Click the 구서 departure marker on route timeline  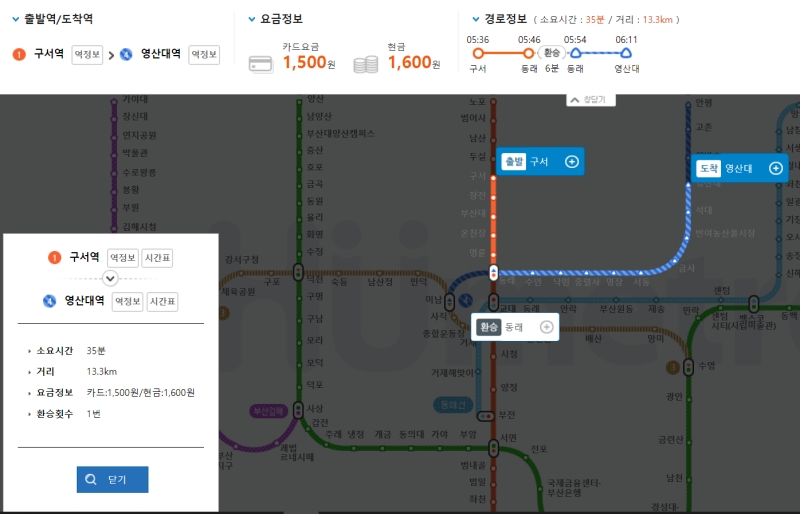click(478, 53)
